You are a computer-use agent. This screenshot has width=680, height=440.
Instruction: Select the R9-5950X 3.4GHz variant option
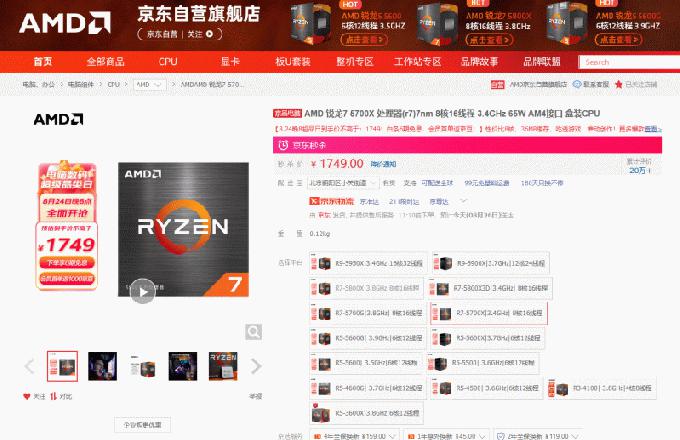(x=368, y=263)
